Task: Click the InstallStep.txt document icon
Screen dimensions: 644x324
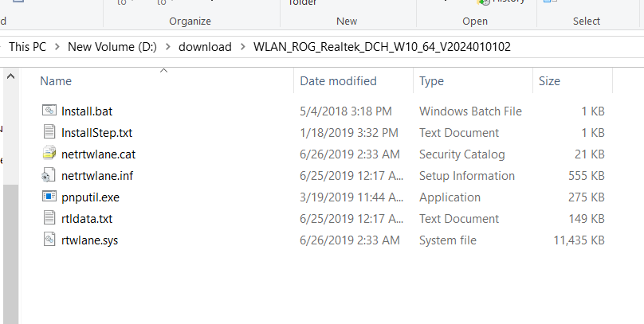Action: (x=49, y=132)
